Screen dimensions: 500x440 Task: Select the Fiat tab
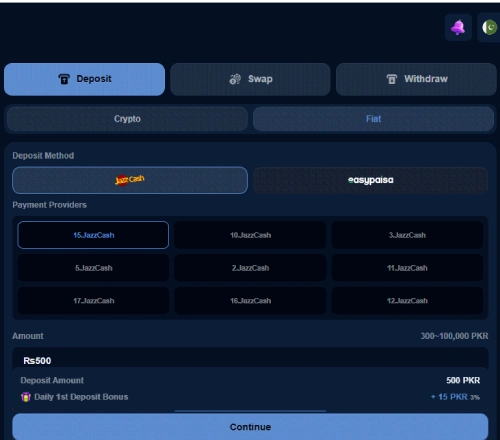click(373, 119)
